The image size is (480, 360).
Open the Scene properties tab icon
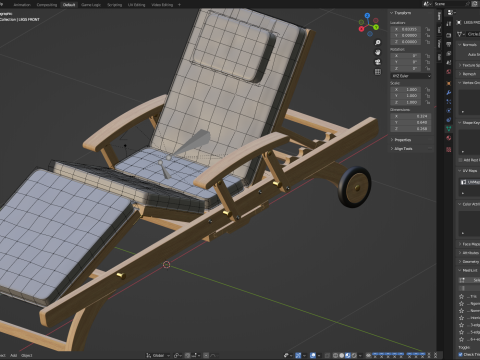coord(449,63)
